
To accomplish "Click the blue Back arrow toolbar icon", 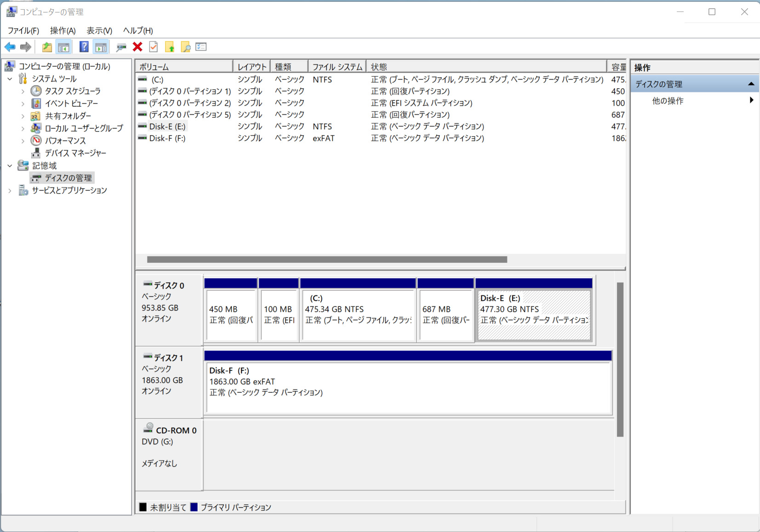I will click(10, 47).
